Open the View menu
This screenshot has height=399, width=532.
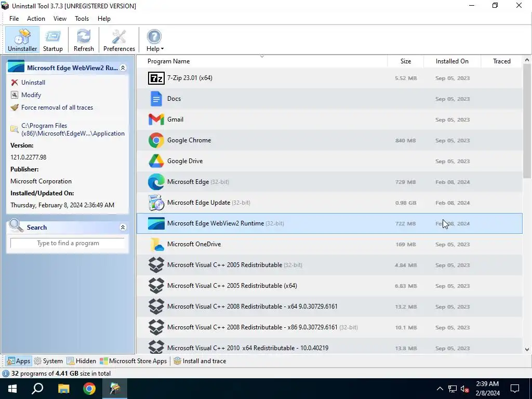click(x=60, y=19)
